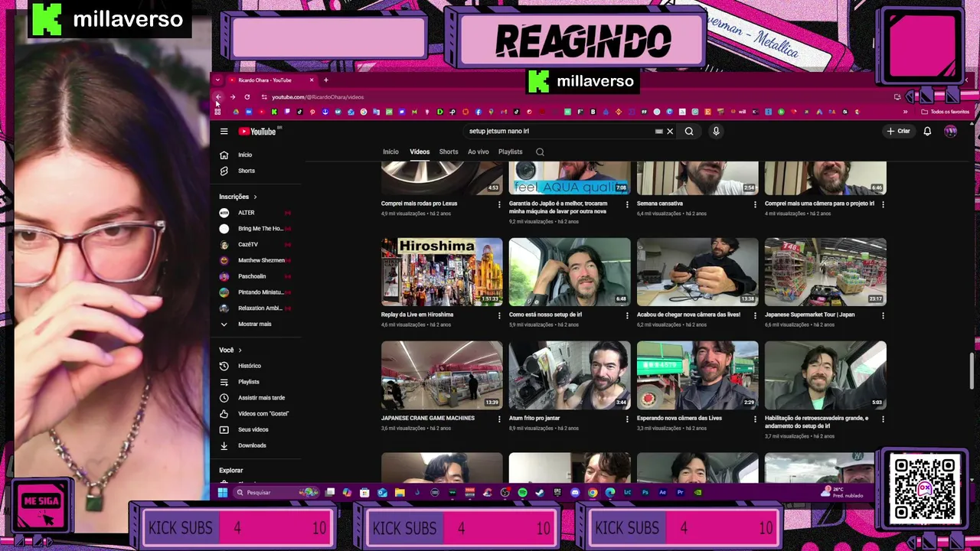Viewport: 980px width, 551px height.
Task: Click the on-screen keyboard icon in search
Action: point(658,132)
